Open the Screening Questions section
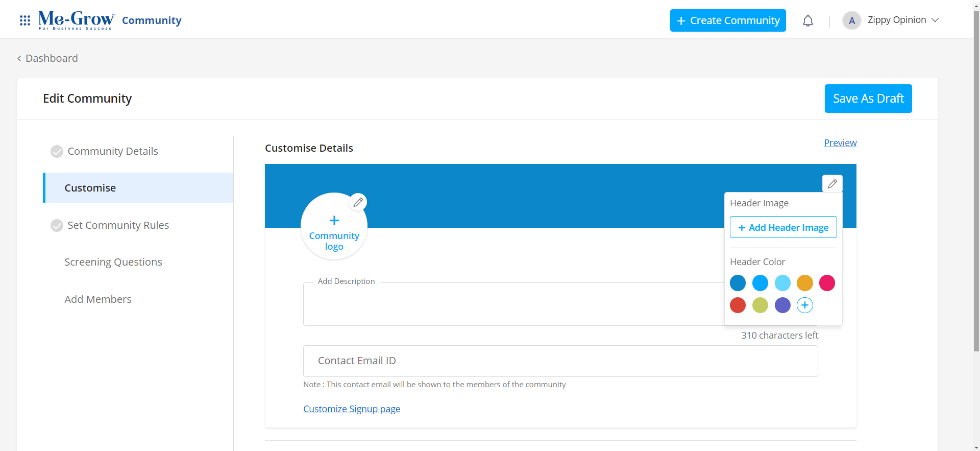Viewport: 980px width, 451px height. pyautogui.click(x=113, y=262)
